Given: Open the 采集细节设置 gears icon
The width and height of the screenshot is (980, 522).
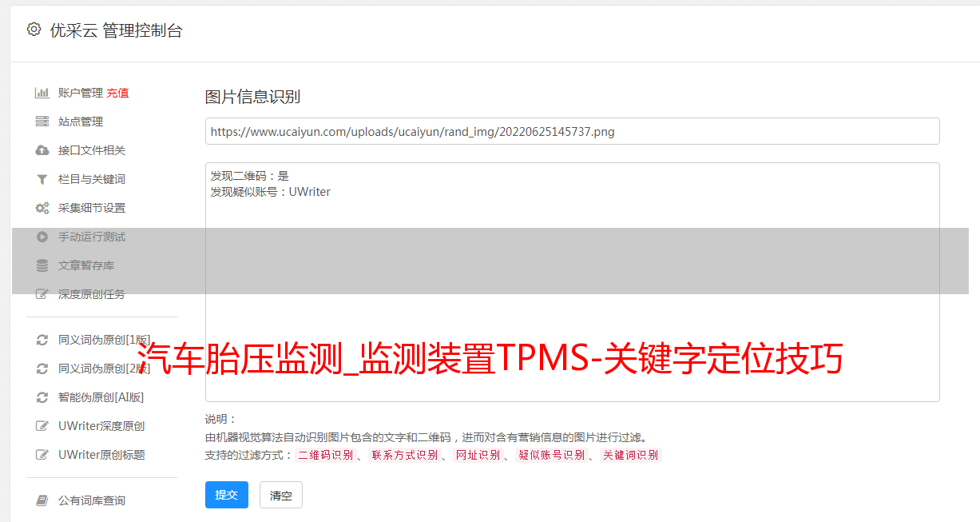Looking at the screenshot, I should (x=42, y=208).
